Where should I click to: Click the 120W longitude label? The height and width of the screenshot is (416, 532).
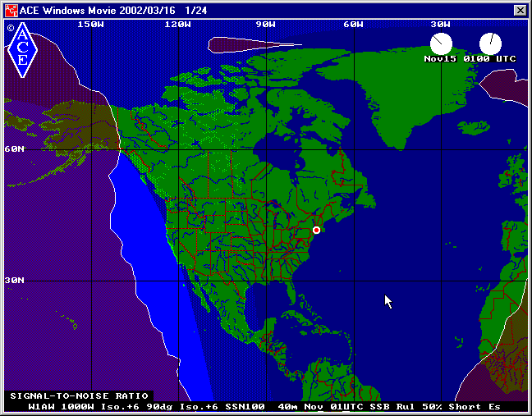point(178,25)
